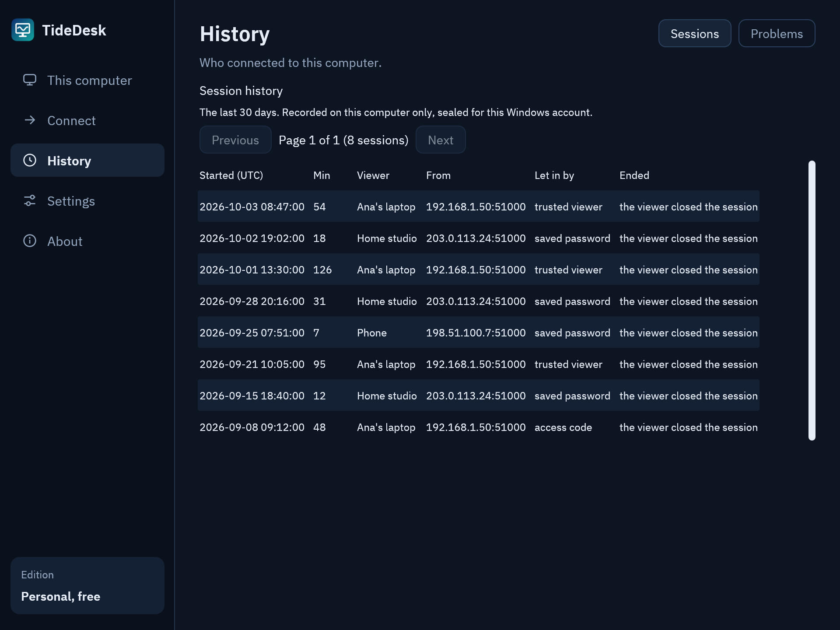Click 2026-09-08 09:12:00 start time
Viewport: 840px width, 630px height.
pyautogui.click(x=252, y=427)
